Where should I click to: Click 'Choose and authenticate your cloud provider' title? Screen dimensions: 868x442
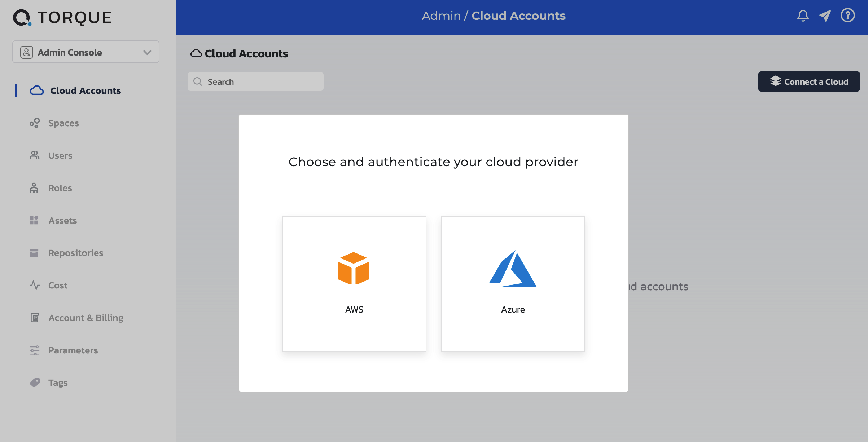click(x=433, y=162)
